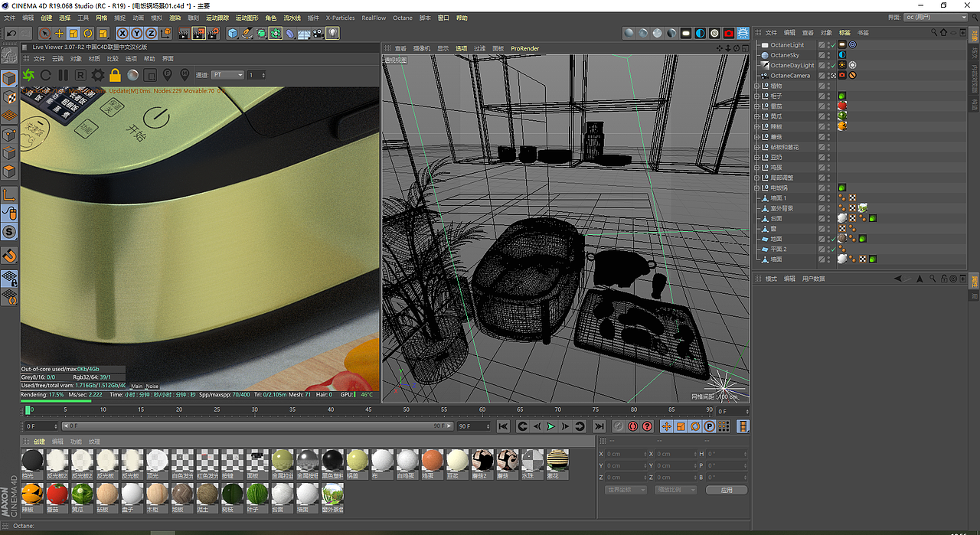Click 应用 apply button
The height and width of the screenshot is (535, 980).
[x=727, y=490]
